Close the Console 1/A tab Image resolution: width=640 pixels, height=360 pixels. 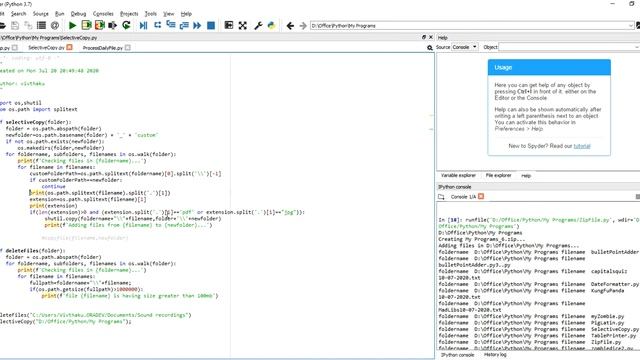(481, 196)
